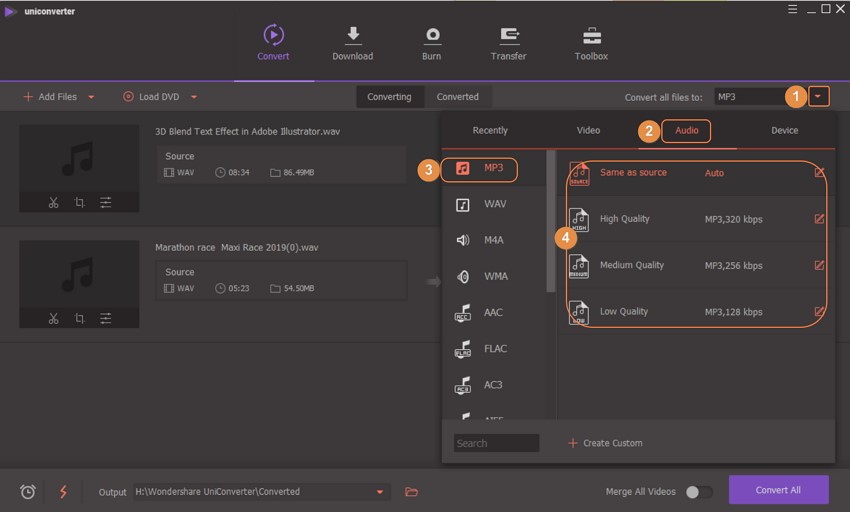Viewport: 850px width, 512px height.
Task: Open the output folder icon
Action: pyautogui.click(x=411, y=492)
